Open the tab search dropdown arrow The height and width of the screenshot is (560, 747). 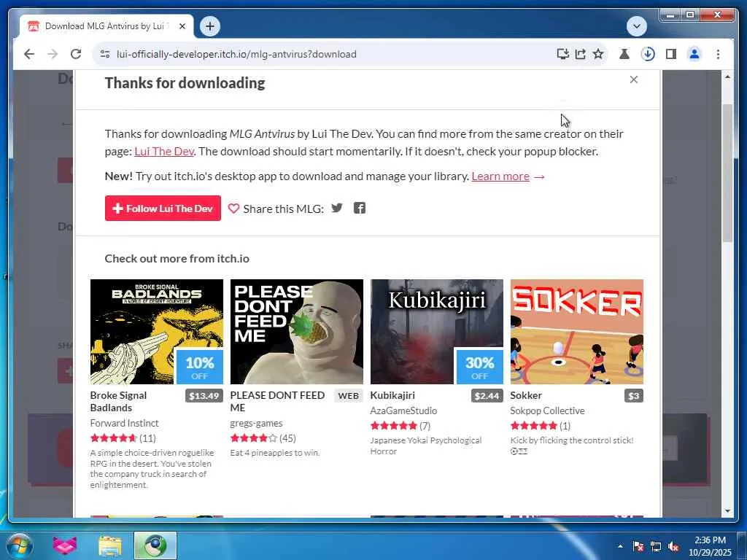(636, 26)
